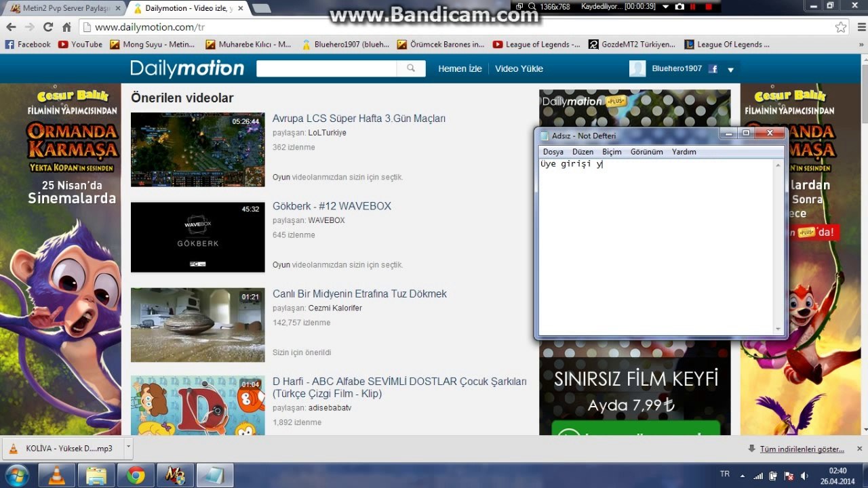Click the Cezmi Kalorifer uploader link
The image size is (868, 488).
(335, 308)
